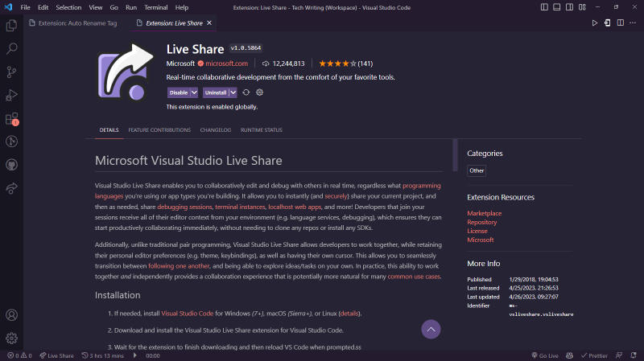Image resolution: width=644 pixels, height=361 pixels.
Task: Click the Uninstall button
Action: point(216,92)
